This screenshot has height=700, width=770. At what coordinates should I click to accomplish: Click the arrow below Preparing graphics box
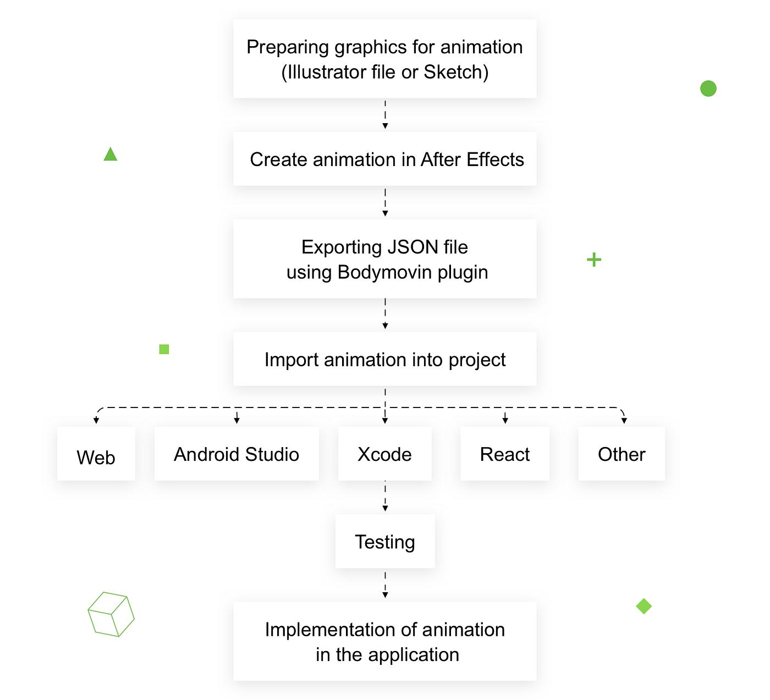coord(385,114)
